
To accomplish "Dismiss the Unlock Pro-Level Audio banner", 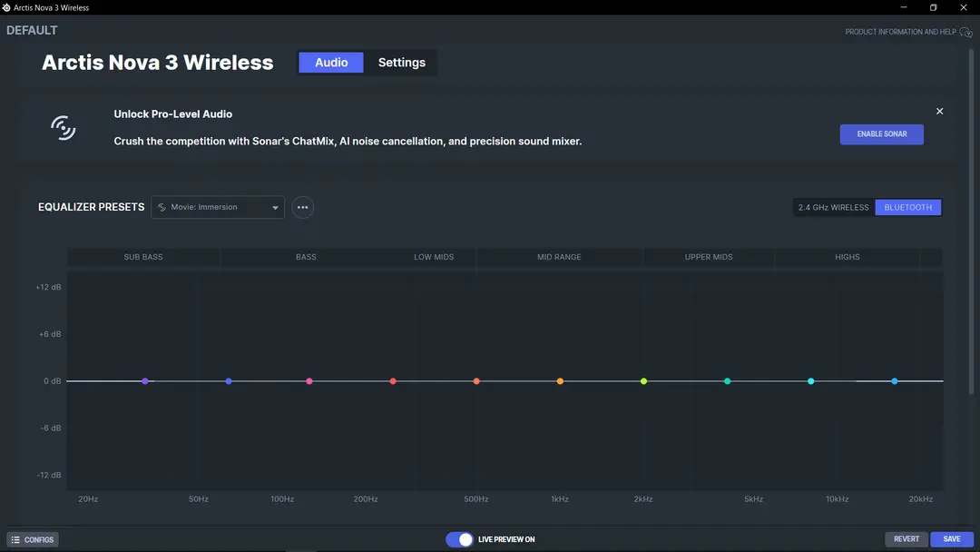I will point(939,112).
